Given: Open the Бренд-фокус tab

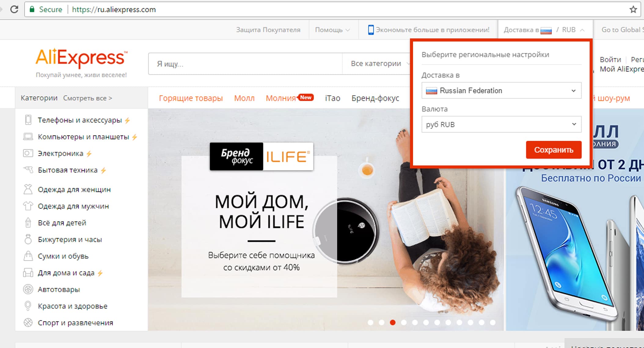Looking at the screenshot, I should click(375, 98).
